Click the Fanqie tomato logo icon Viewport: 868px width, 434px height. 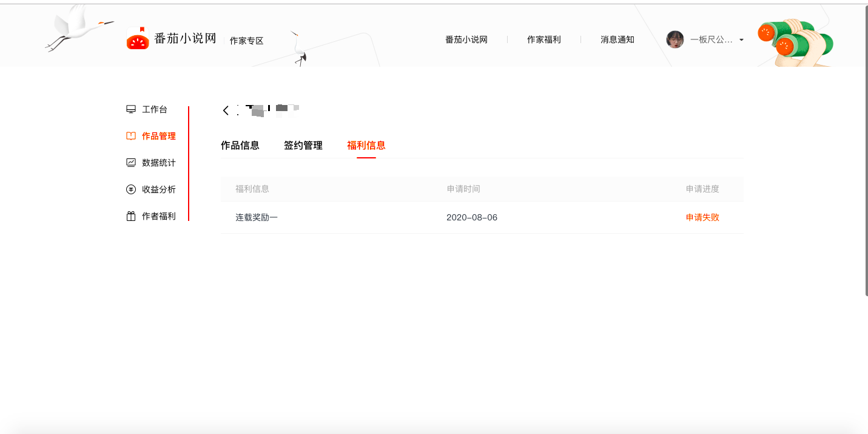pos(138,38)
